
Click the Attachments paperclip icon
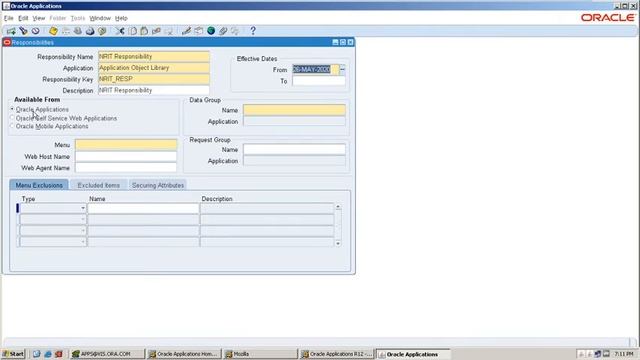(223, 31)
